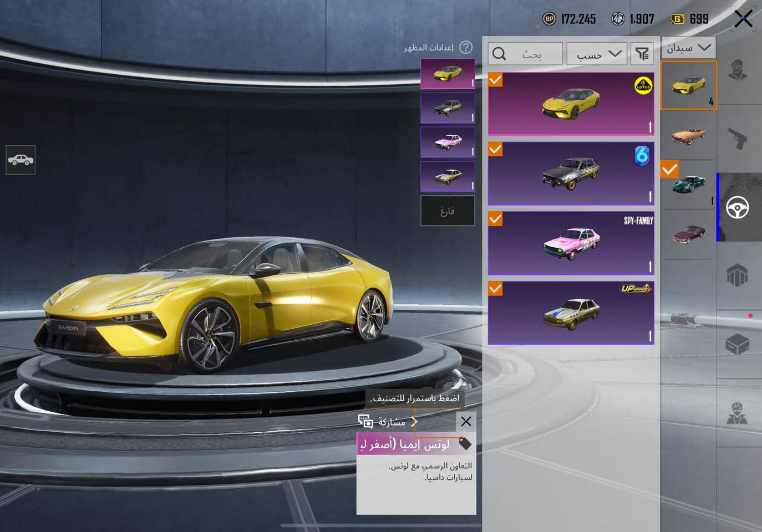
Task: Click the BP balance 172,245
Action: pos(578,19)
